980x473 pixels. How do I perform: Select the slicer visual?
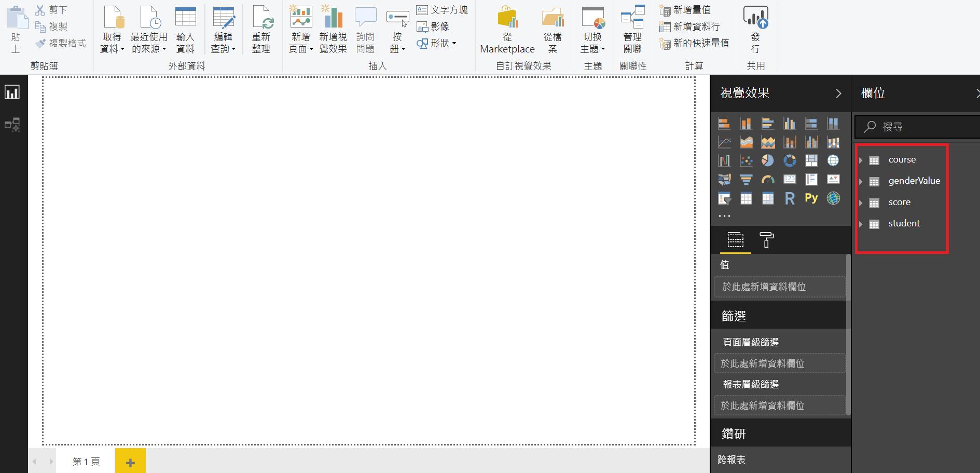click(724, 198)
